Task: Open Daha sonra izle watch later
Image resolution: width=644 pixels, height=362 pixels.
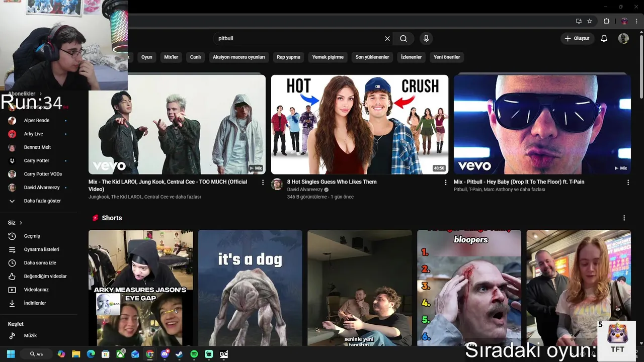Action: (x=39, y=263)
